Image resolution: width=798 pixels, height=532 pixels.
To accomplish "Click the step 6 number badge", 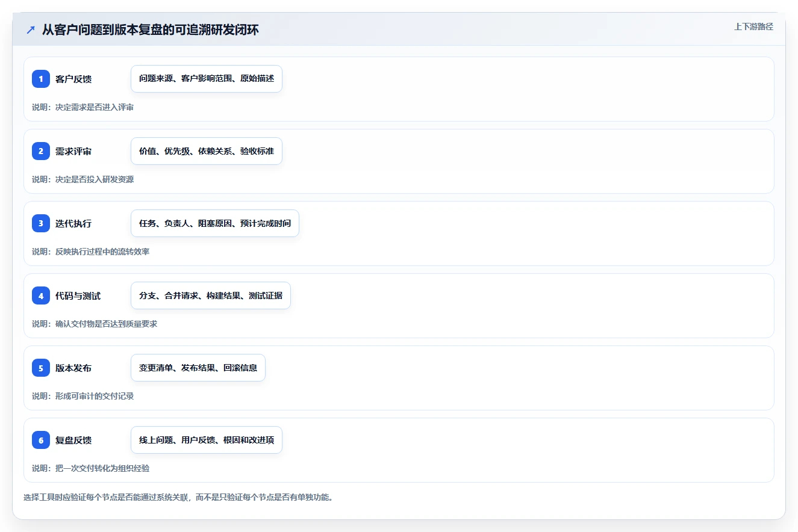I will (41, 440).
